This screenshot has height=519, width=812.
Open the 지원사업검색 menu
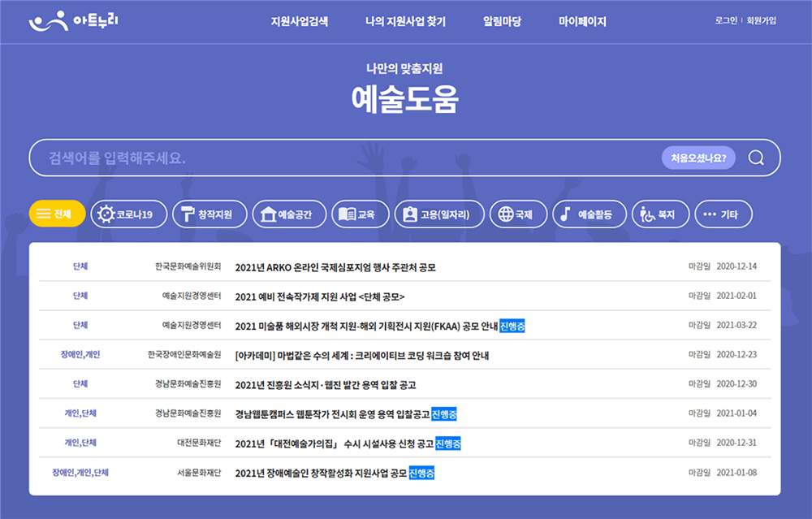(300, 22)
